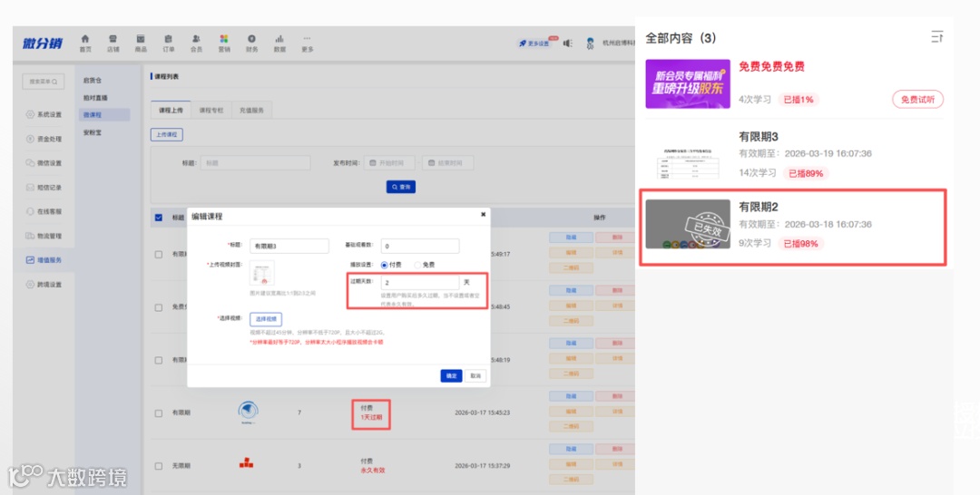Close the 编辑课程 dialog with the X
The image size is (980, 495).
483,214
